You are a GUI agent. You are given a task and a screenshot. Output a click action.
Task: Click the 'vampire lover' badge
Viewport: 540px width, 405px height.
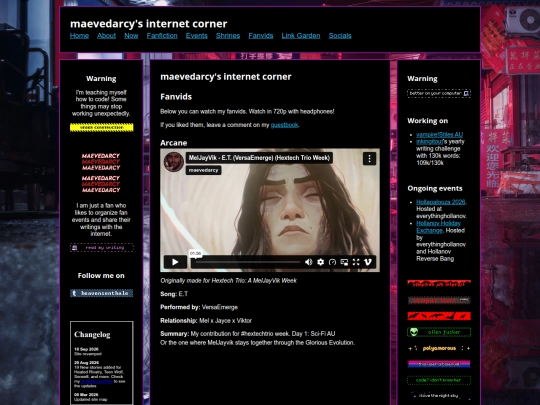click(x=439, y=300)
